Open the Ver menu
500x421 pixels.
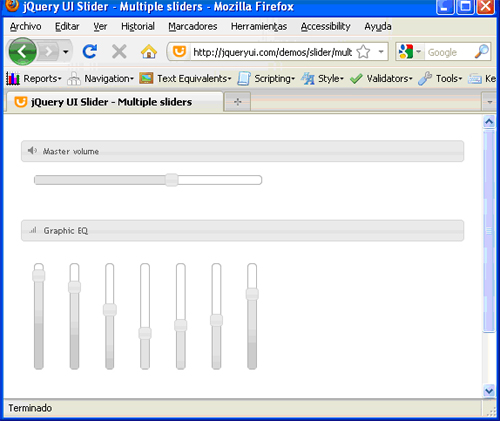[x=100, y=26]
